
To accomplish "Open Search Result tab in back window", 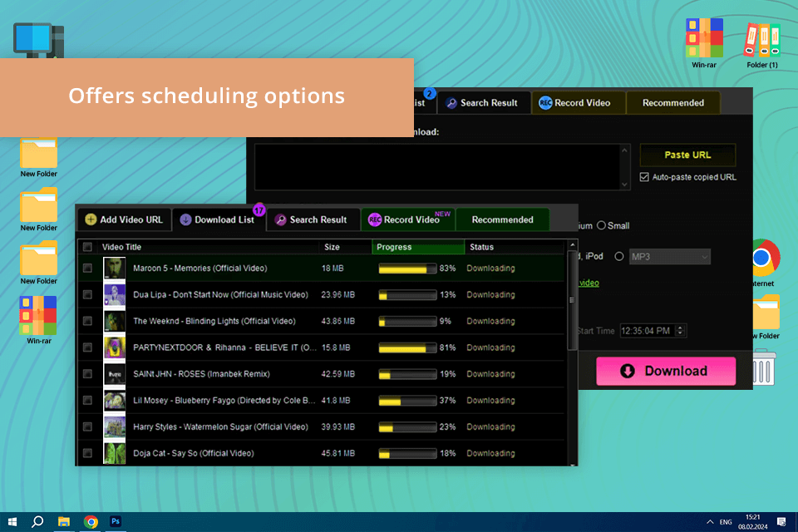I will [484, 103].
